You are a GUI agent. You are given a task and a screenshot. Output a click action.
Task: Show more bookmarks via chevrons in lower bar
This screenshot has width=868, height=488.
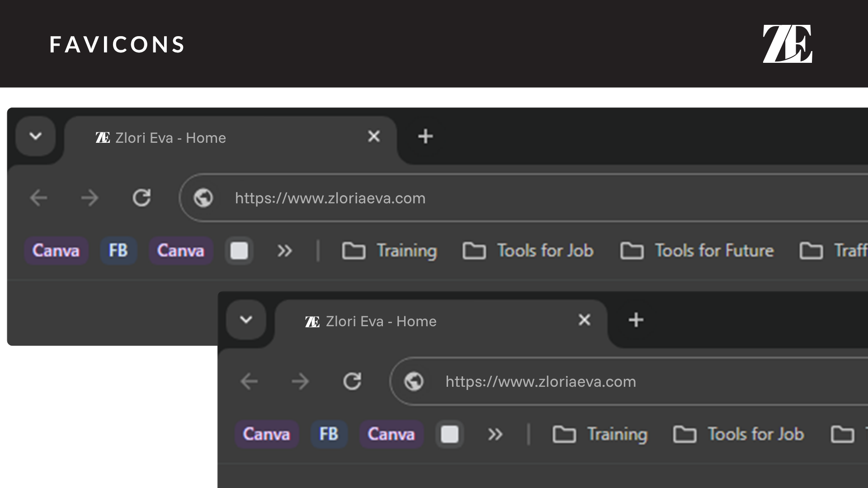[x=495, y=434]
